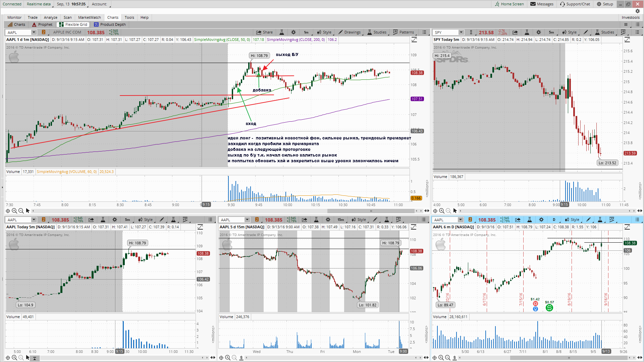Open Messages in the top bar
The image size is (644, 362).
[x=542, y=4]
